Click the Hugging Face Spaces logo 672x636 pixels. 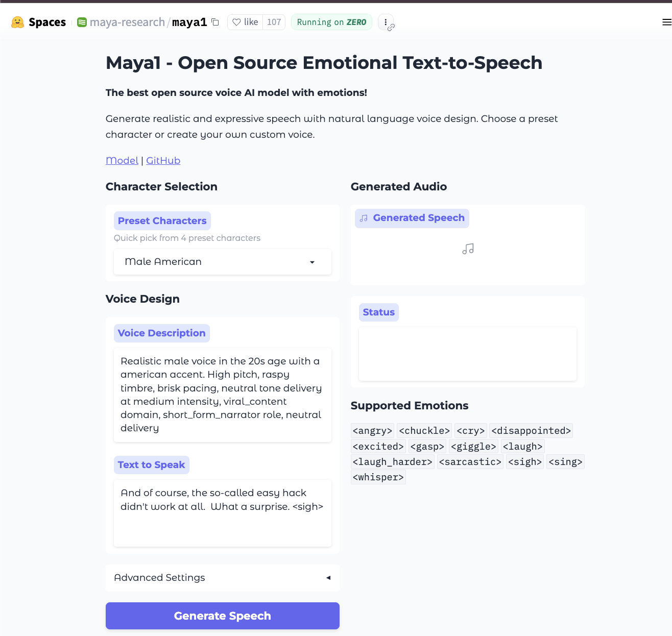tap(18, 22)
